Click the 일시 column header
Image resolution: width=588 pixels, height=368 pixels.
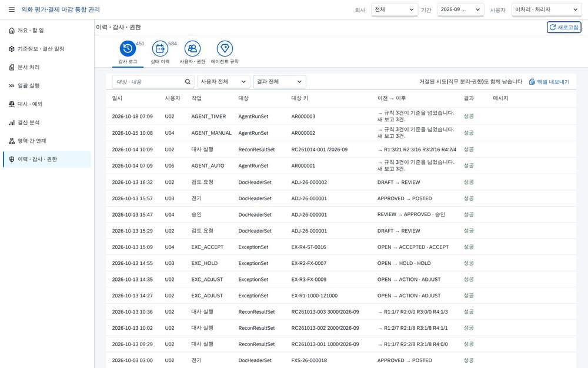coord(117,98)
